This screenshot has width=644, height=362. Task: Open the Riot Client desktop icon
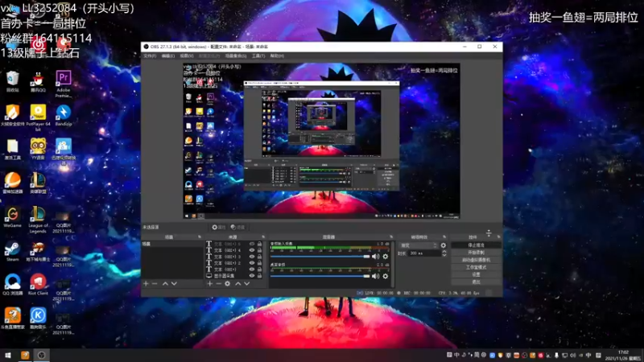tap(38, 285)
